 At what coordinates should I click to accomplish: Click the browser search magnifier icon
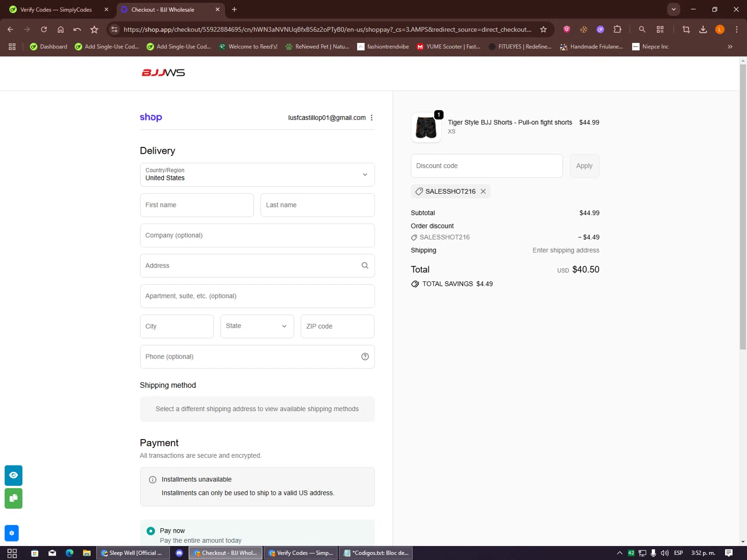point(642,29)
